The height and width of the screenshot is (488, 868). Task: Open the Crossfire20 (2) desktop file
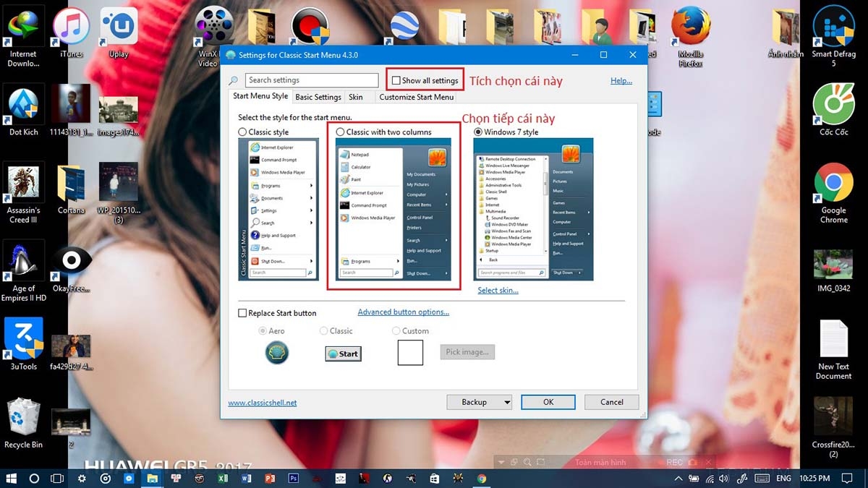833,427
